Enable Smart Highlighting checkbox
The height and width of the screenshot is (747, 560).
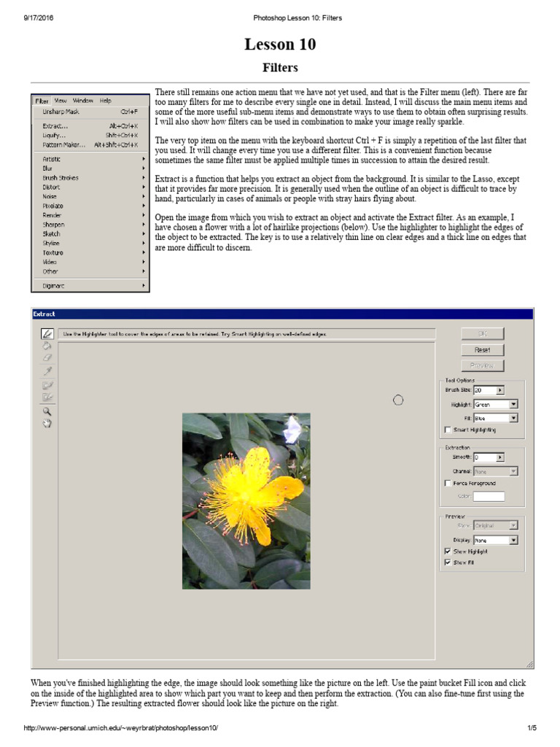coord(447,430)
